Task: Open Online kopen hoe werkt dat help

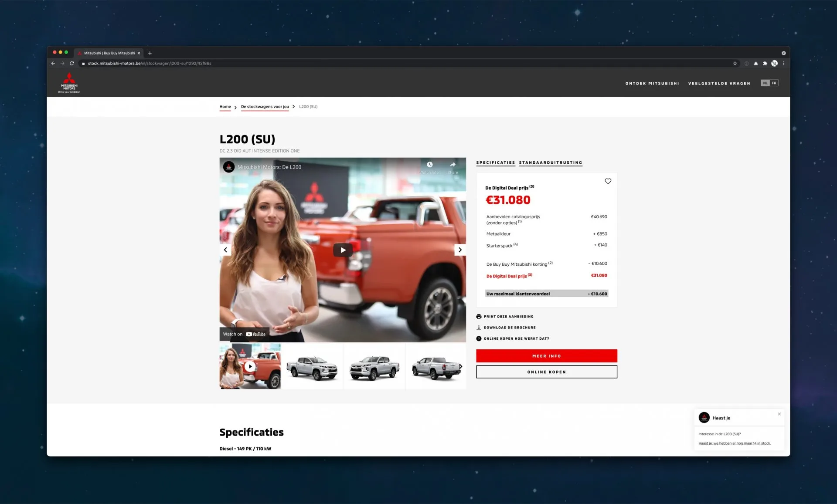Action: click(513, 338)
